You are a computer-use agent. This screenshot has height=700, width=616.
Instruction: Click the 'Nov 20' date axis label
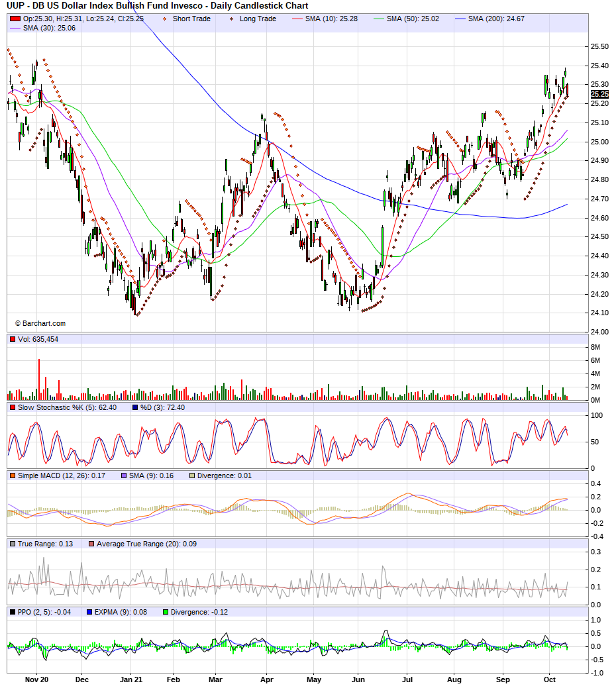[36, 680]
